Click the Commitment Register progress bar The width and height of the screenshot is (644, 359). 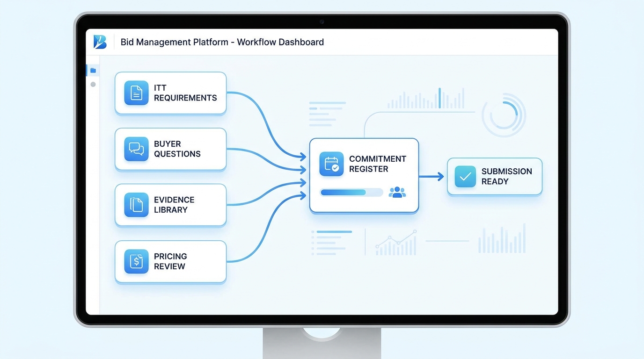351,192
